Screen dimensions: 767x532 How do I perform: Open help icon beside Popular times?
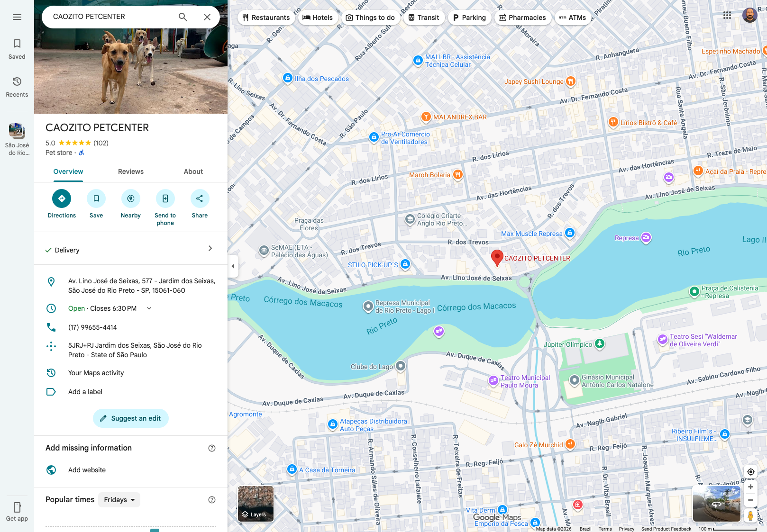pos(212,500)
